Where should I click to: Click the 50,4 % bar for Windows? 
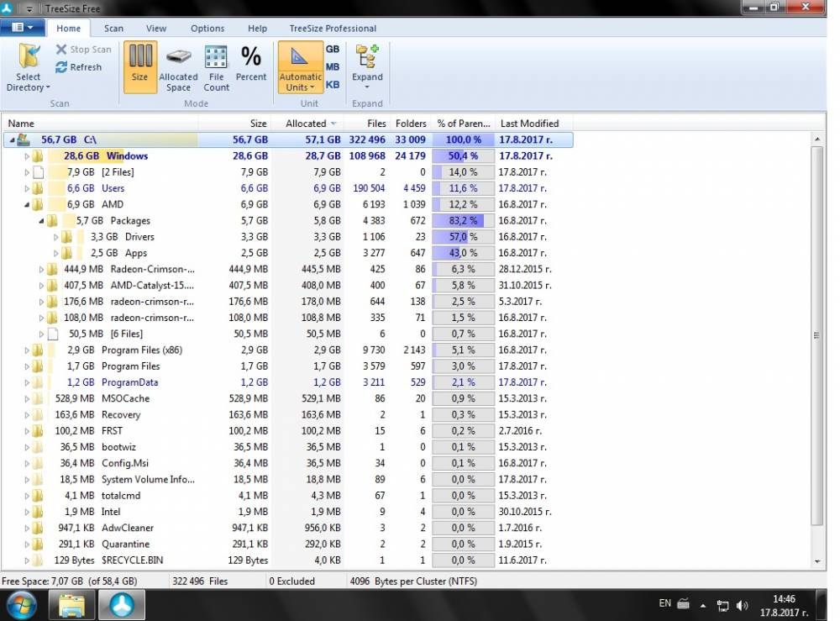[x=464, y=156]
